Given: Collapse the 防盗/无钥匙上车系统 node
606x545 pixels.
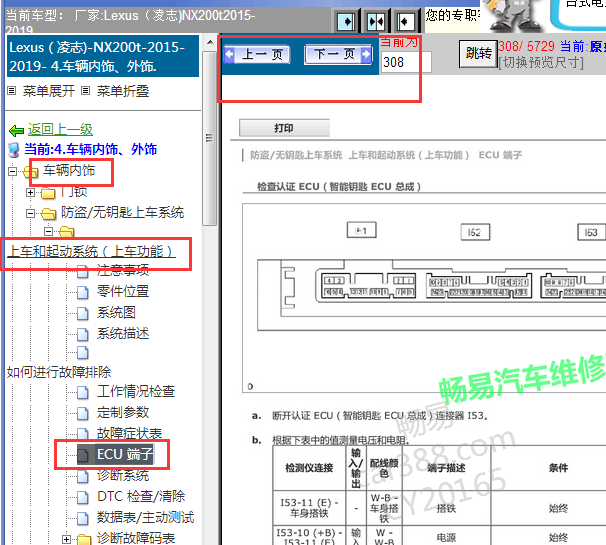Looking at the screenshot, I should point(30,213).
